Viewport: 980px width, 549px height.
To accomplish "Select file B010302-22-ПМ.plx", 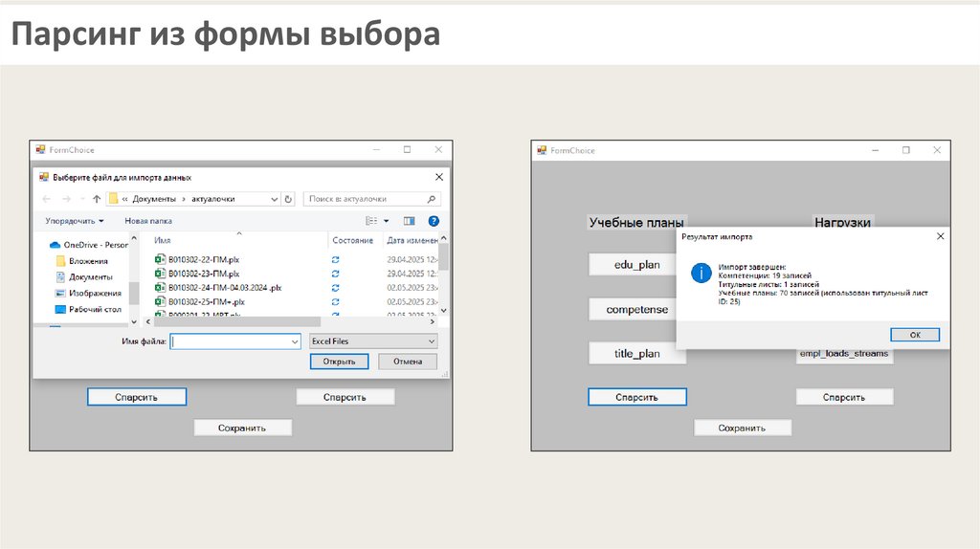I will 204,259.
